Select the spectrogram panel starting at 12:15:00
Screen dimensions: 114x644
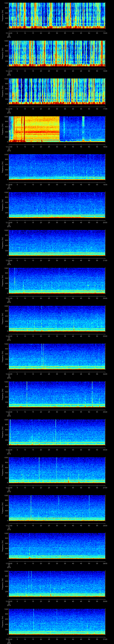(x=57, y=53)
